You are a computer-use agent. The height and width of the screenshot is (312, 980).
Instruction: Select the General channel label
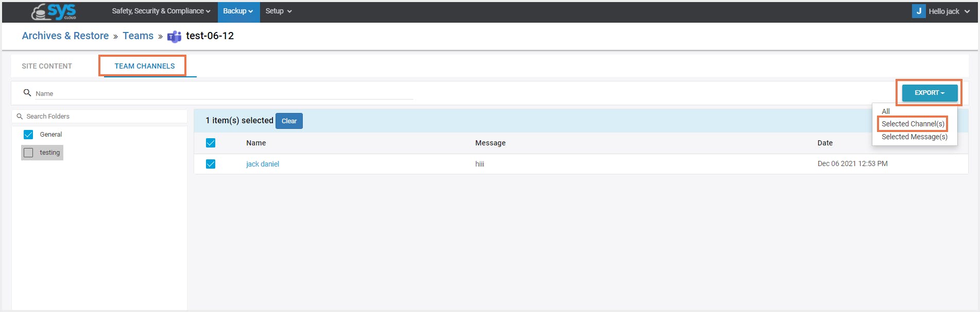[x=51, y=135]
